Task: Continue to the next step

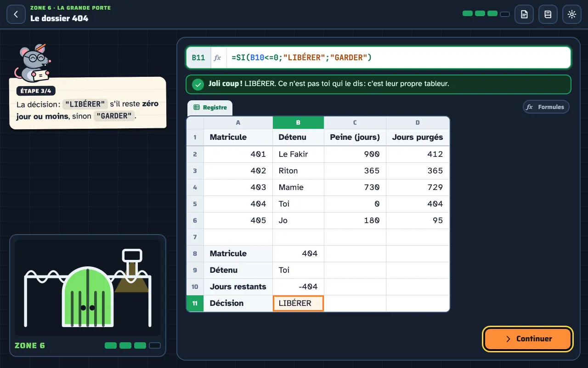Action: pos(528,339)
